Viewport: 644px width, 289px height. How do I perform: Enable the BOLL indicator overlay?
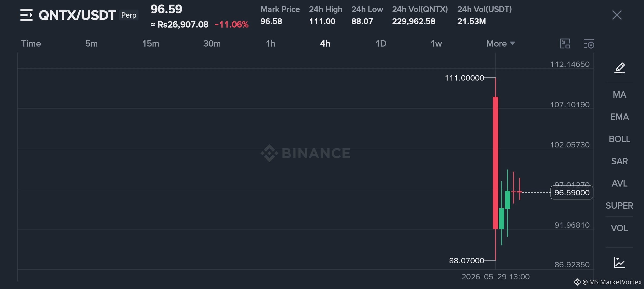tap(619, 139)
